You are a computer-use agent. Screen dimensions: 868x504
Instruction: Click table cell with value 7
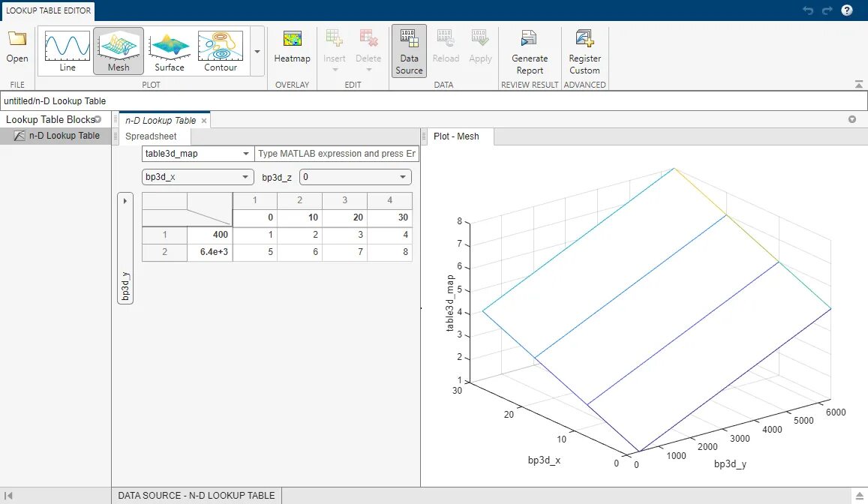(x=344, y=252)
